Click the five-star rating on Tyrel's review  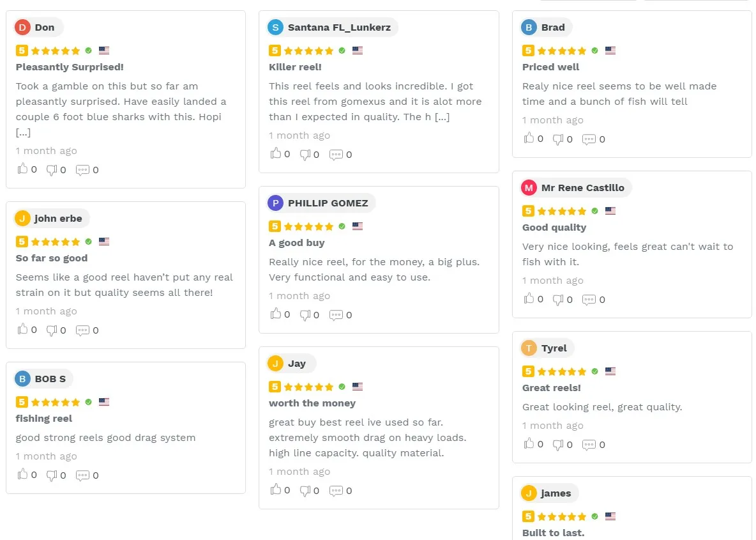(563, 371)
